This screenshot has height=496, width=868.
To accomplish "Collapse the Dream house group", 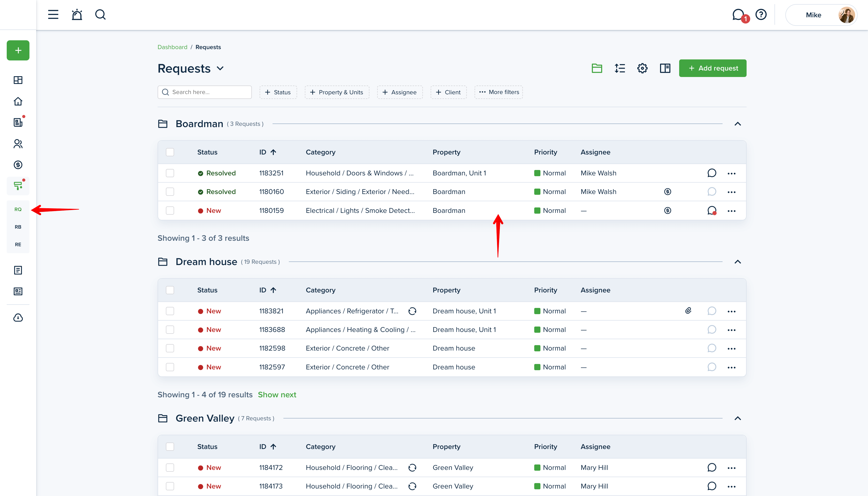I will [x=738, y=262].
